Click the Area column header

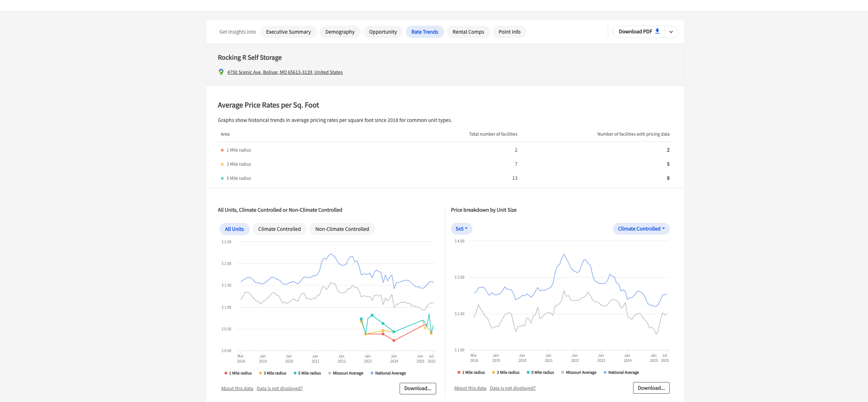(225, 134)
